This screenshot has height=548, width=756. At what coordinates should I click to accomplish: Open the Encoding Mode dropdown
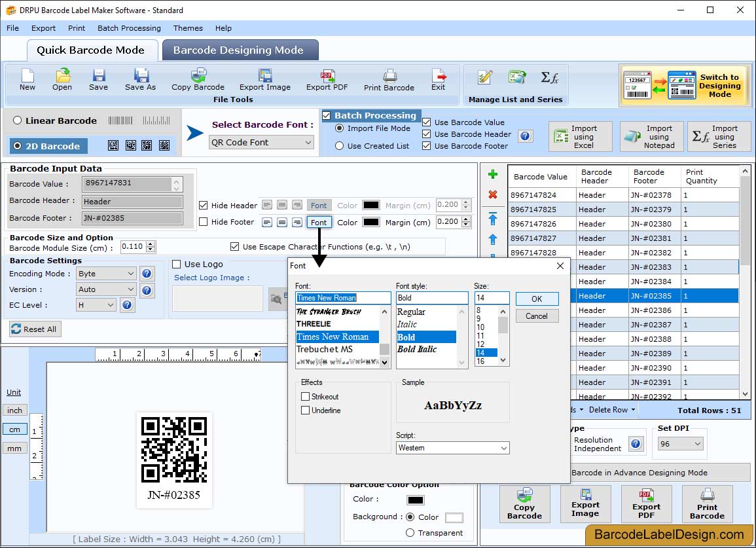pyautogui.click(x=106, y=274)
